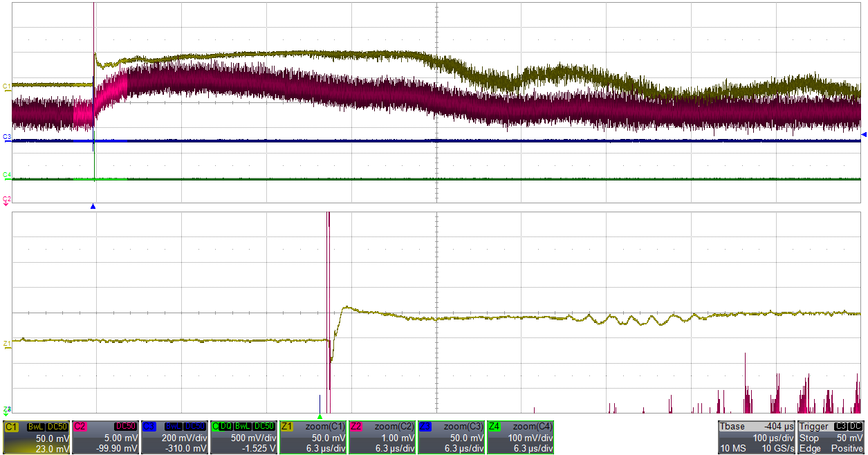Open the C2 channel descriptor box
The height and width of the screenshot is (455, 868).
coord(106,438)
